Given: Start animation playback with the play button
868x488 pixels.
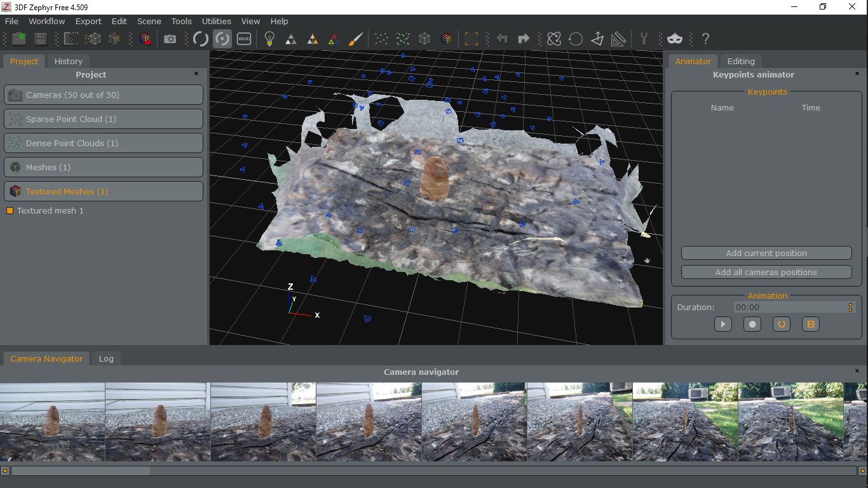Looking at the screenshot, I should tap(722, 324).
